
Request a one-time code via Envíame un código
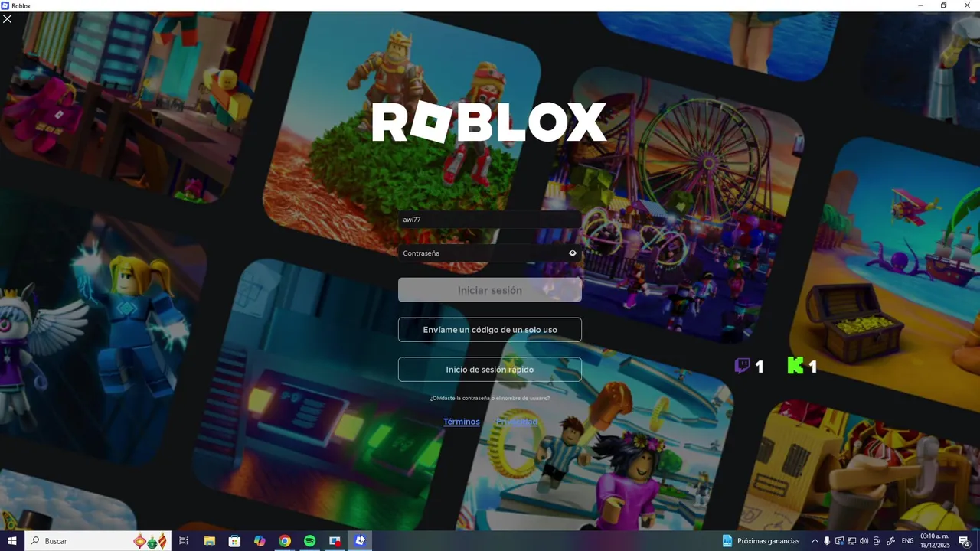pyautogui.click(x=490, y=330)
